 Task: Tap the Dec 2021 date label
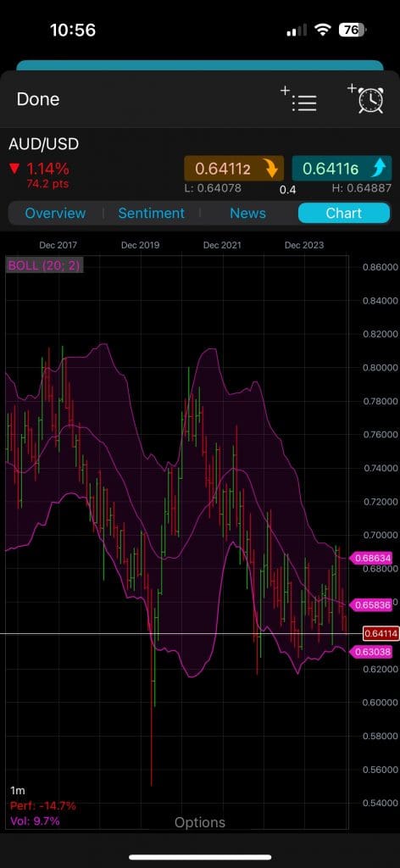[x=222, y=245]
